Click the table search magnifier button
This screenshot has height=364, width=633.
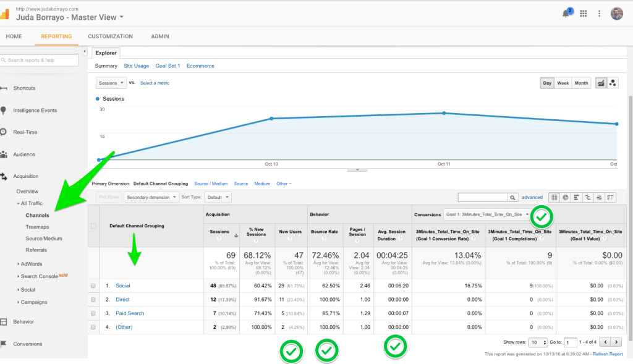[x=512, y=197]
